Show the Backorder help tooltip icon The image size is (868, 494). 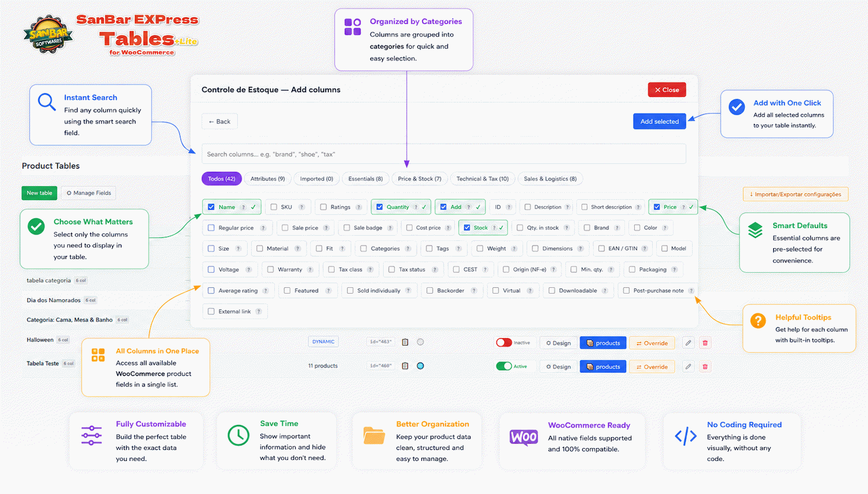coord(474,291)
